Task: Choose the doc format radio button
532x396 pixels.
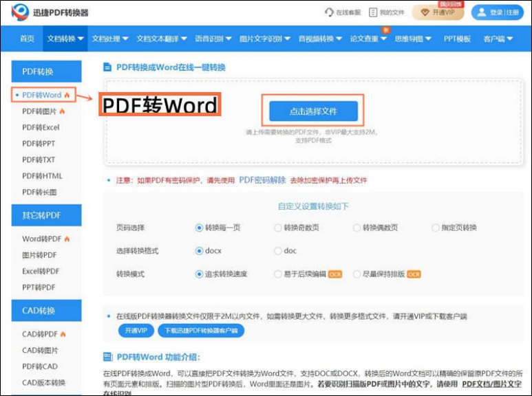Action: (278, 251)
